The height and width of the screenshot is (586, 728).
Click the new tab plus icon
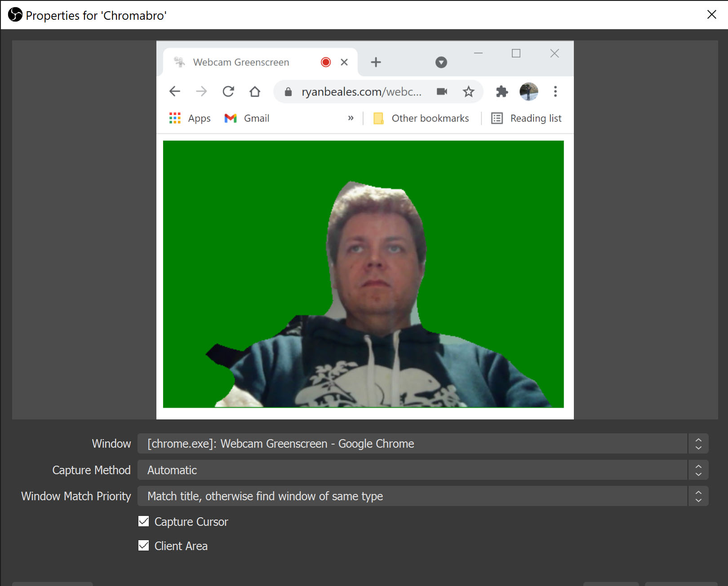[376, 62]
